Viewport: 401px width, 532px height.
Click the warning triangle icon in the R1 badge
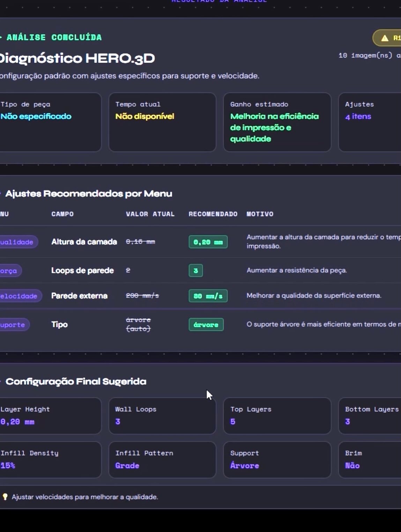click(x=385, y=38)
